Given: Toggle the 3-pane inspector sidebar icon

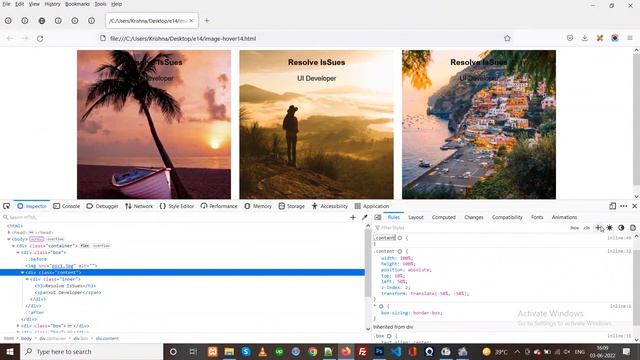Looking at the screenshot, I should (x=378, y=217).
